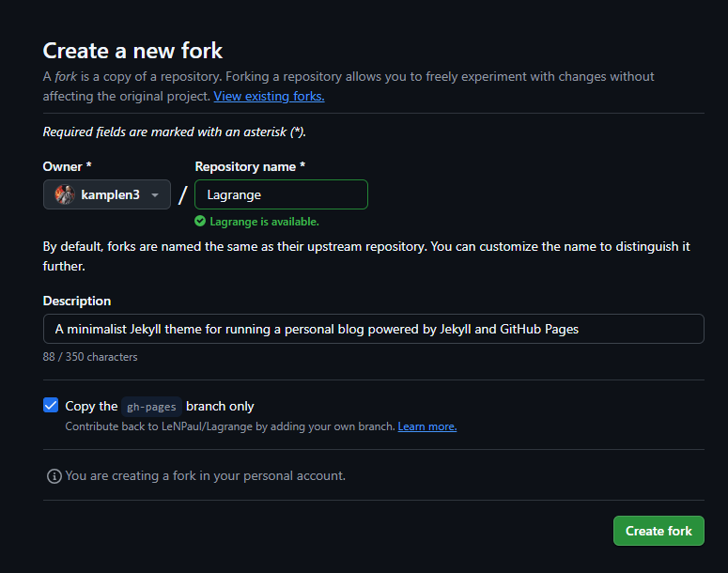
Task: Click the personal account notice text
Action: 205,476
